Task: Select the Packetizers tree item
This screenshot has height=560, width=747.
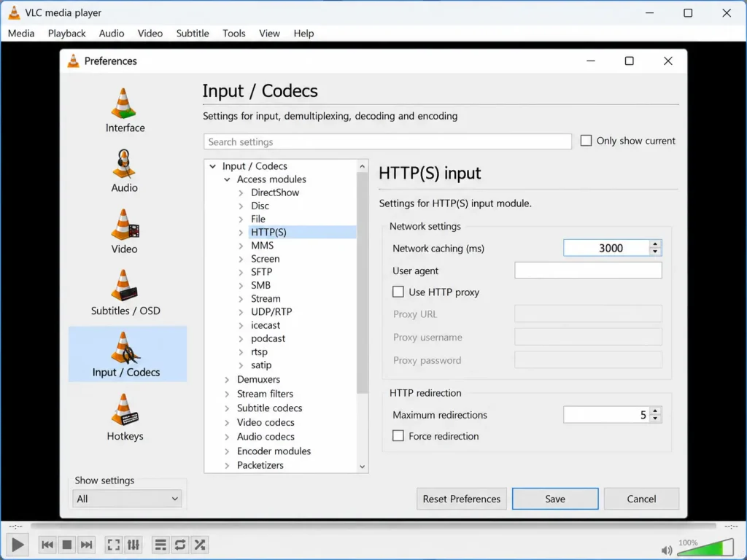Action: click(260, 465)
